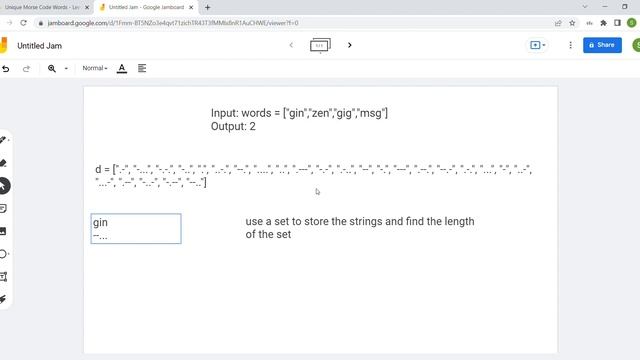Activate the Select arrow tool

coord(4,186)
